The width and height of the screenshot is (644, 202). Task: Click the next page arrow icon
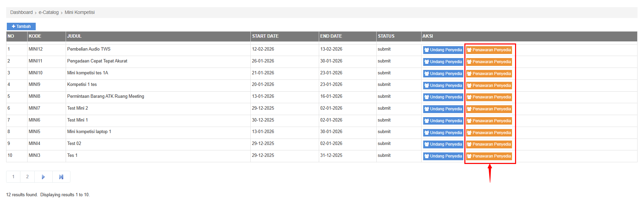(43, 177)
